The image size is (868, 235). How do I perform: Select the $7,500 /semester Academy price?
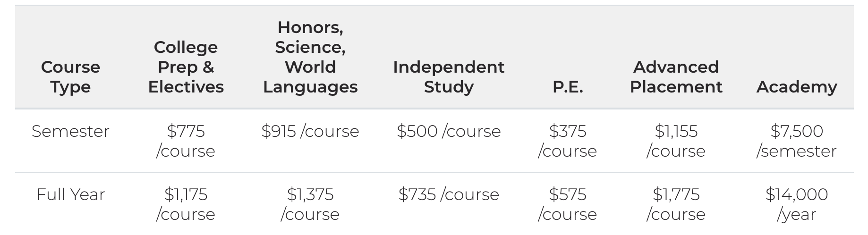(x=797, y=141)
